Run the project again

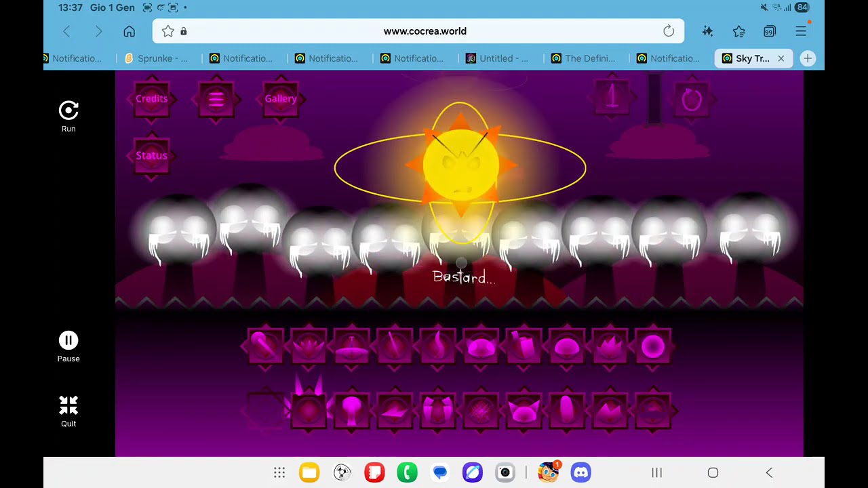(68, 116)
